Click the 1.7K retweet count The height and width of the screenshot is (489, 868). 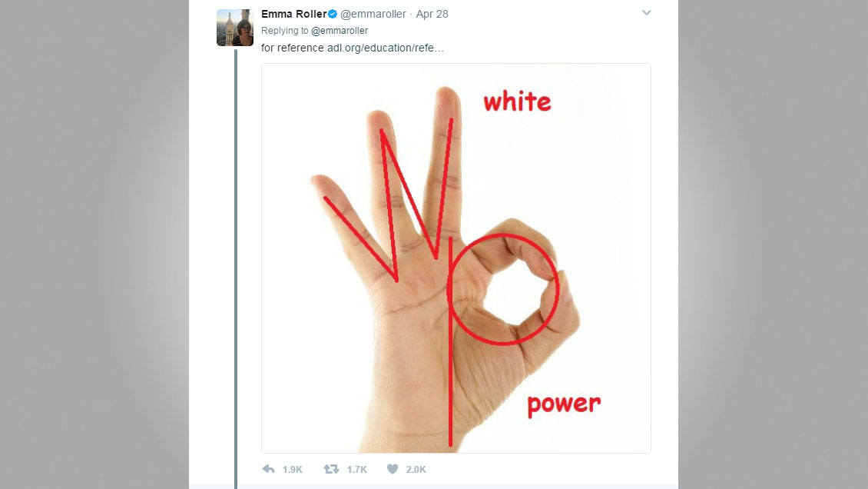(357, 470)
